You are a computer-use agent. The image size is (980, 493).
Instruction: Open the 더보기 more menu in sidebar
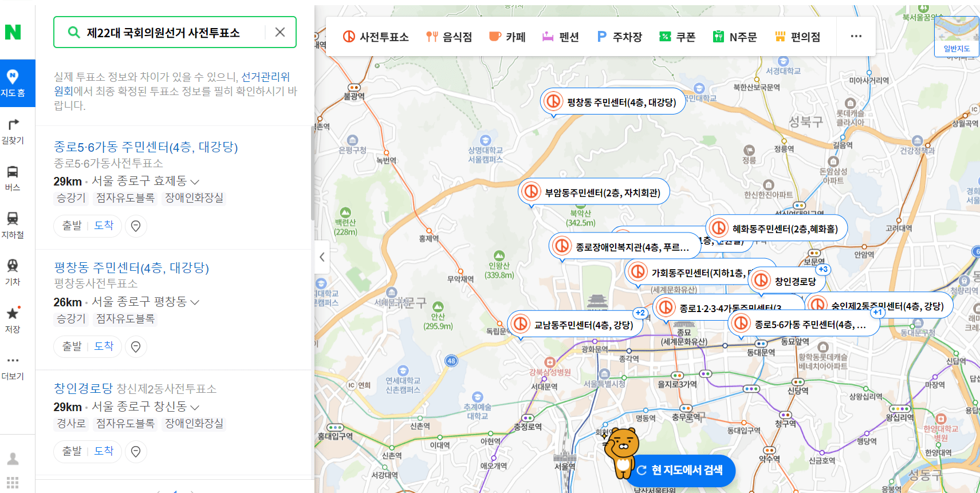coord(13,367)
